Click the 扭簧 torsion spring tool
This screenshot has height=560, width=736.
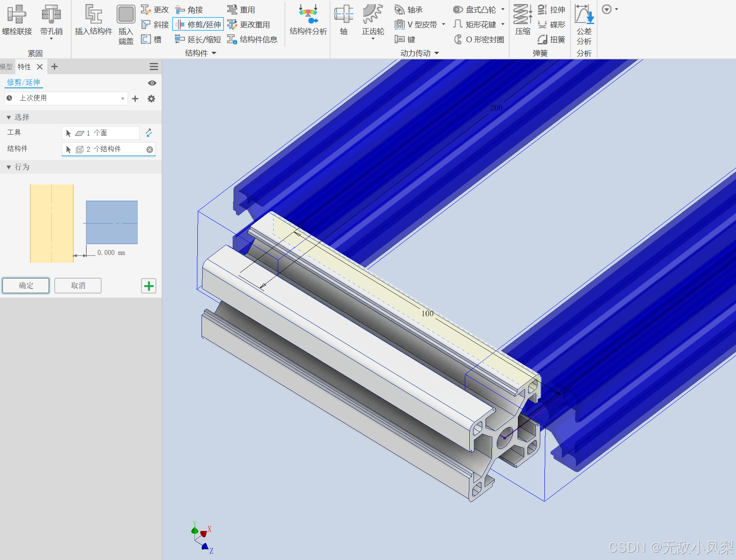(x=551, y=39)
